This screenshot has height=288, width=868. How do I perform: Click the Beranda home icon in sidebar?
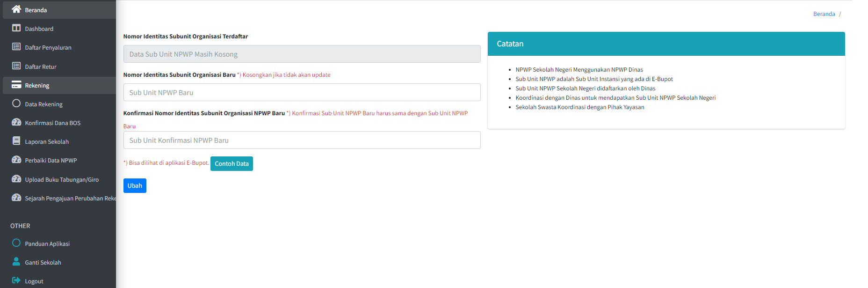click(16, 9)
